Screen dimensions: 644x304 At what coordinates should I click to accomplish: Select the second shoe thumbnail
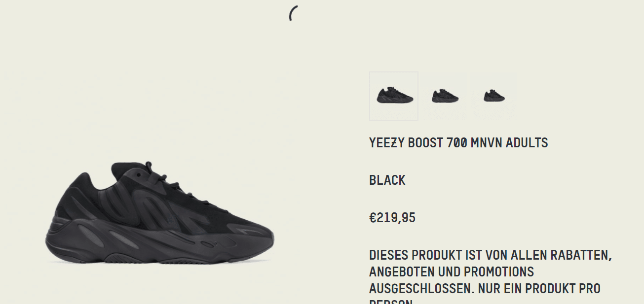[445, 96]
